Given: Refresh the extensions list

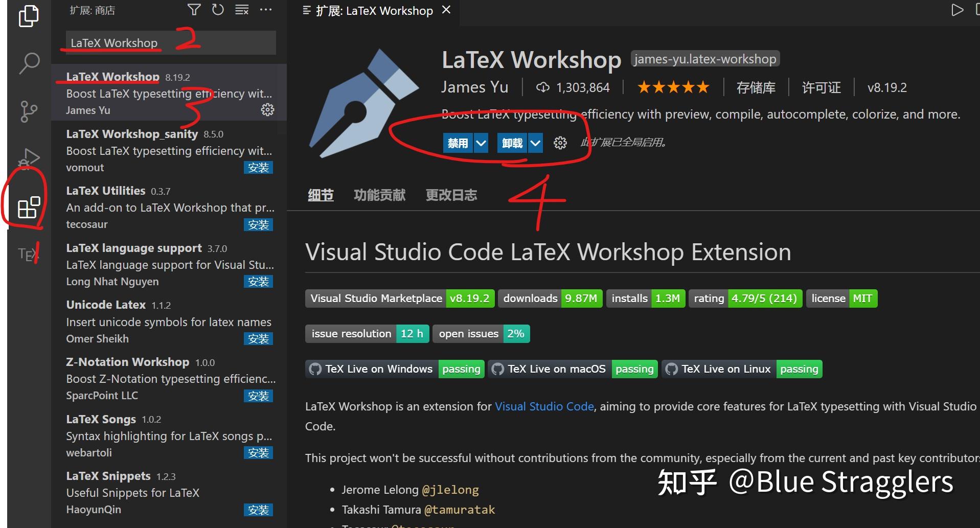Looking at the screenshot, I should [x=218, y=9].
